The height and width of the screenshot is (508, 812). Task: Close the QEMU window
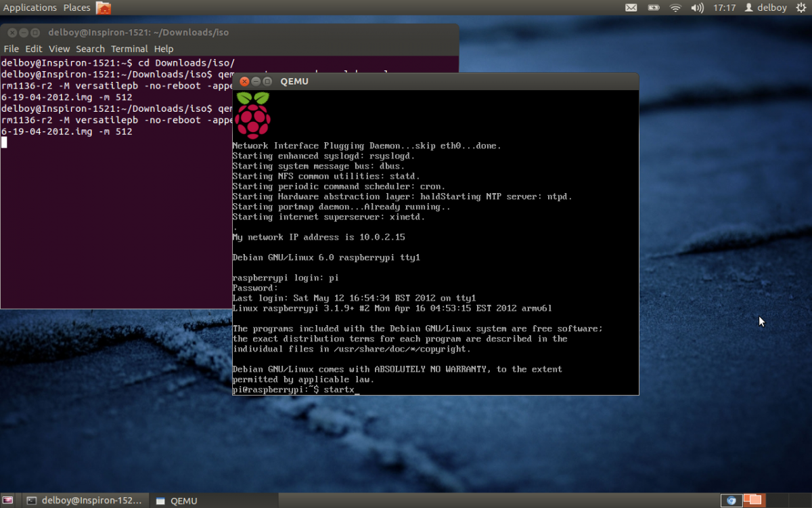244,81
